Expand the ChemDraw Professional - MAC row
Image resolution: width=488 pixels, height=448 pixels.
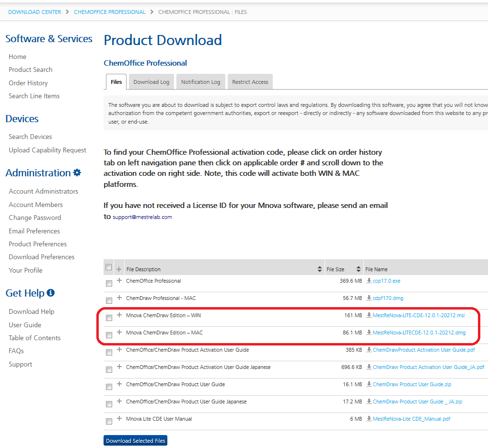point(119,298)
